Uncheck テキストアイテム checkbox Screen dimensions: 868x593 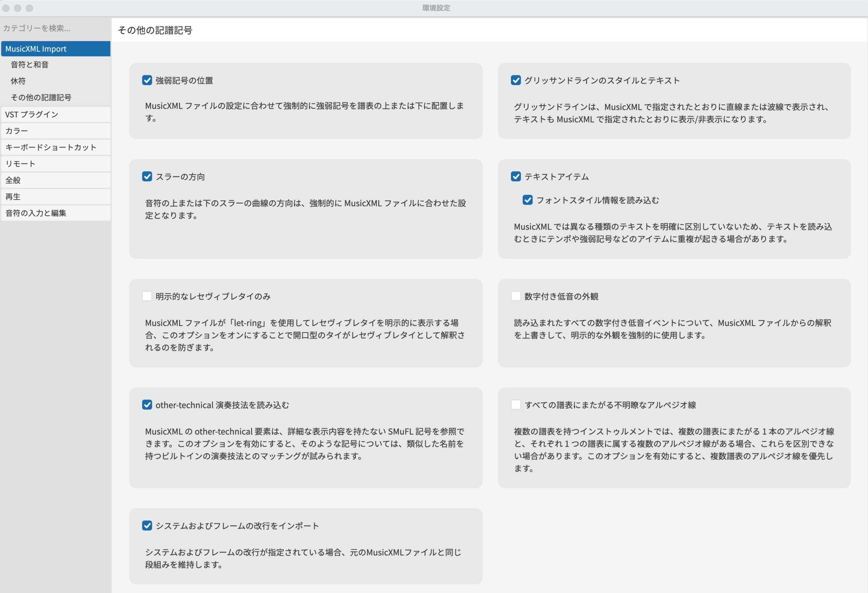pyautogui.click(x=515, y=177)
